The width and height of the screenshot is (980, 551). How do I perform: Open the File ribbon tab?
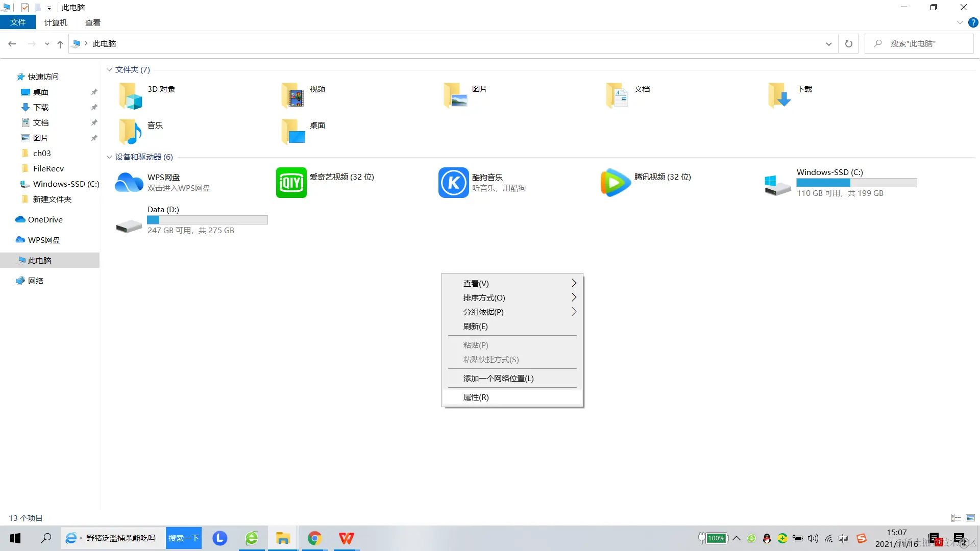click(x=18, y=22)
